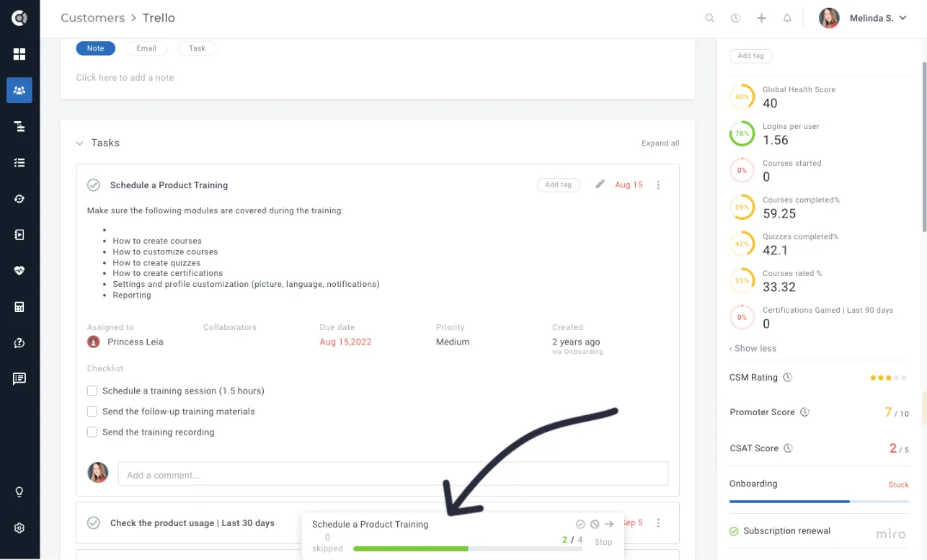The image size is (927, 560).
Task: Mark Schedule a Product Training task complete
Action: click(94, 185)
